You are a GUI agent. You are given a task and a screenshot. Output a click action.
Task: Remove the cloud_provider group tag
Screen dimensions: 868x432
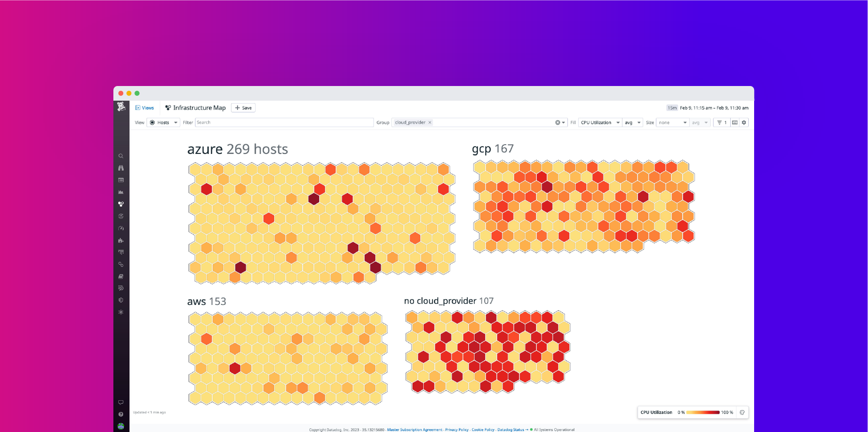430,123
